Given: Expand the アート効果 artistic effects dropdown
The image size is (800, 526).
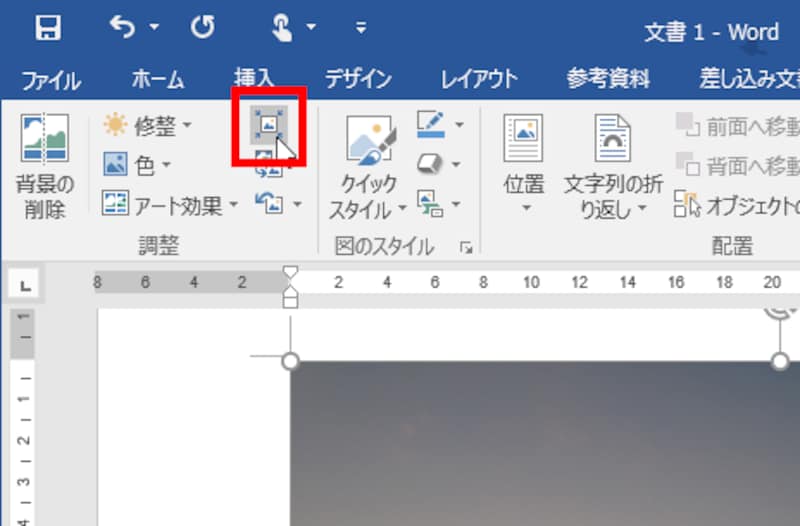Looking at the screenshot, I should coord(170,205).
